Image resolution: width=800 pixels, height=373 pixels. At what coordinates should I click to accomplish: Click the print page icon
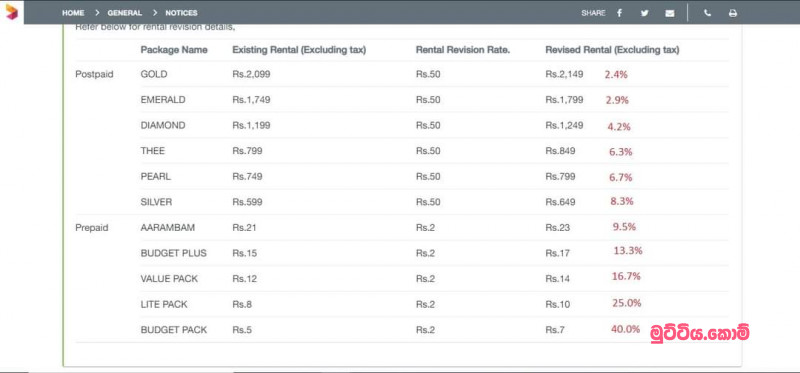point(733,13)
